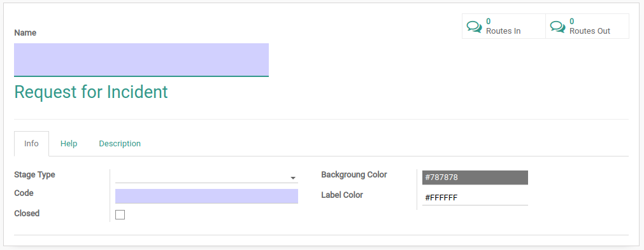Open the Stage Type selection field
The width and height of the screenshot is (644, 250).
click(206, 177)
